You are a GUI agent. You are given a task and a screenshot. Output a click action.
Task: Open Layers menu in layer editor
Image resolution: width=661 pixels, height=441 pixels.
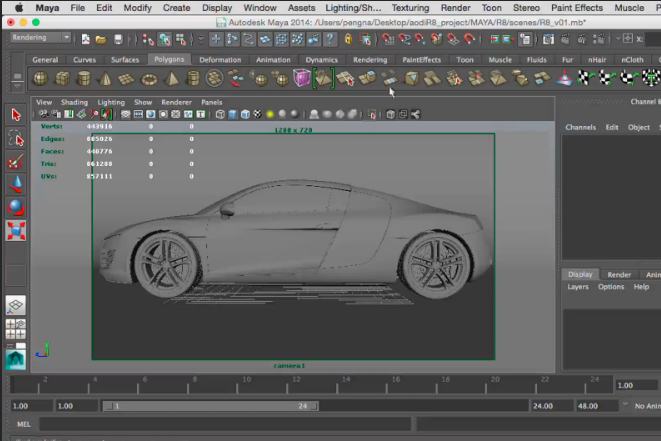pos(578,287)
